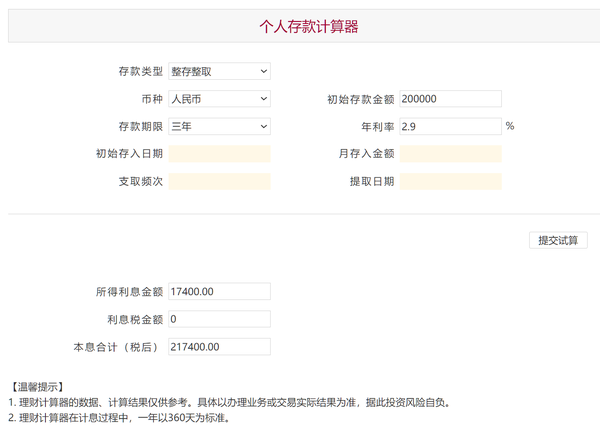600x431 pixels.
Task: Click the 初始存款金额 label
Action: (360, 100)
